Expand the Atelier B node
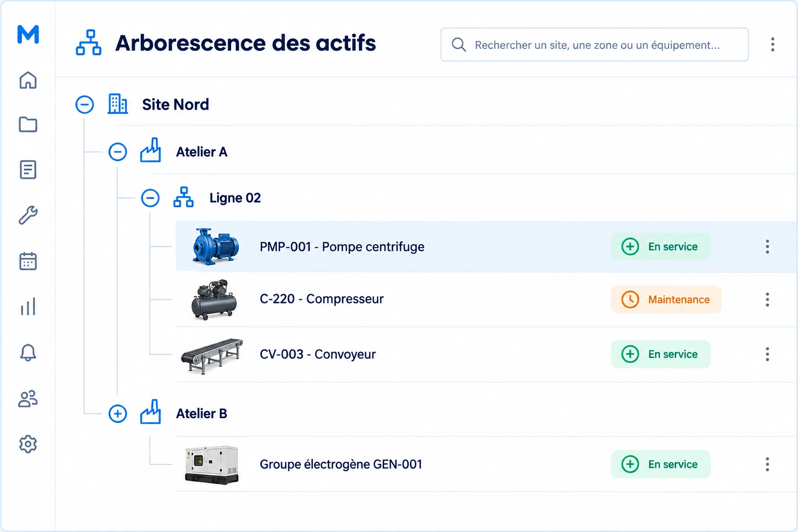 click(x=118, y=414)
